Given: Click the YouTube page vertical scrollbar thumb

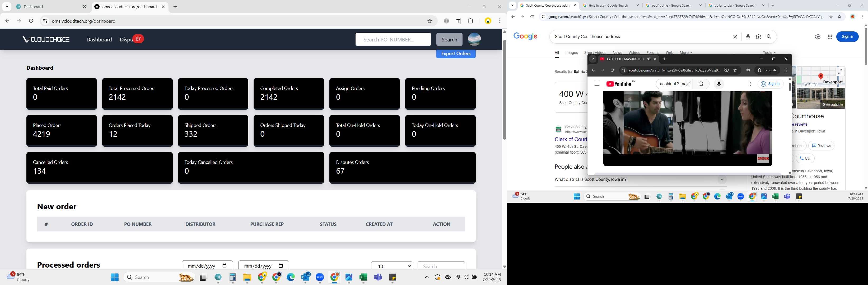Looking at the screenshot, I should (790, 87).
